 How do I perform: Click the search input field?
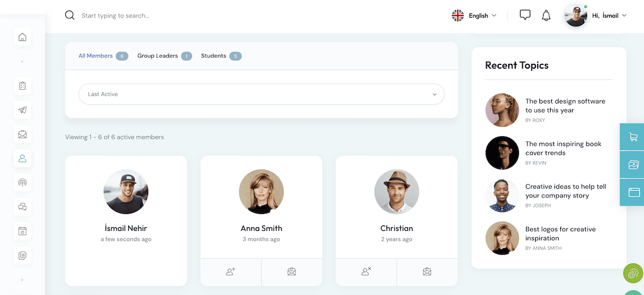point(215,16)
